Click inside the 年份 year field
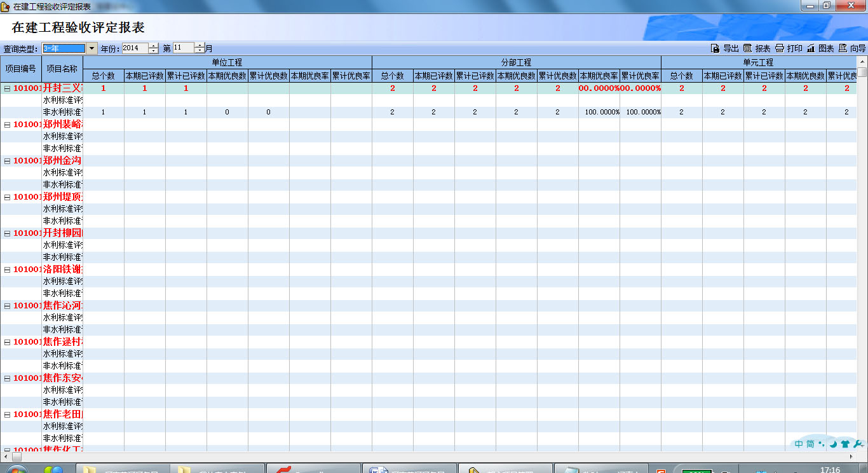The height and width of the screenshot is (473, 868). coord(134,48)
